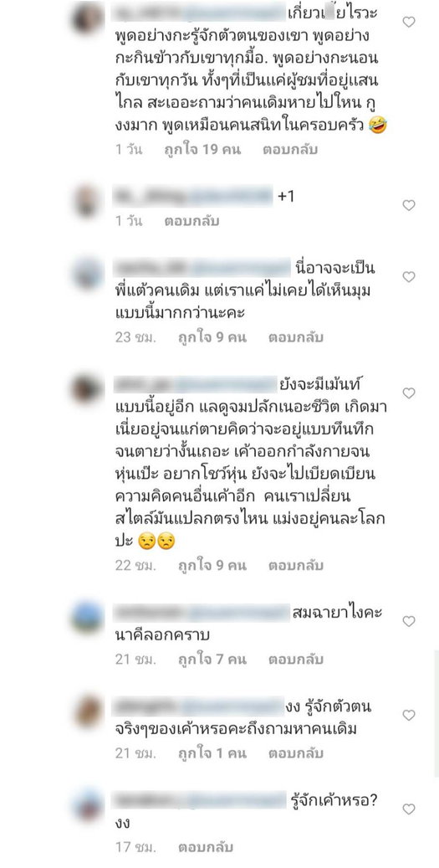Tap ตอบกลับ on the 23 ชม. comment
Screen dimensions: 439x868
[296, 337]
